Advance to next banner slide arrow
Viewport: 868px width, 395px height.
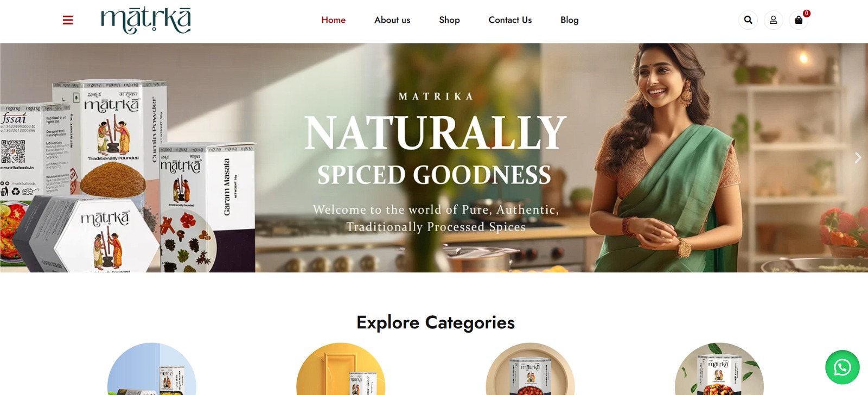tap(858, 157)
